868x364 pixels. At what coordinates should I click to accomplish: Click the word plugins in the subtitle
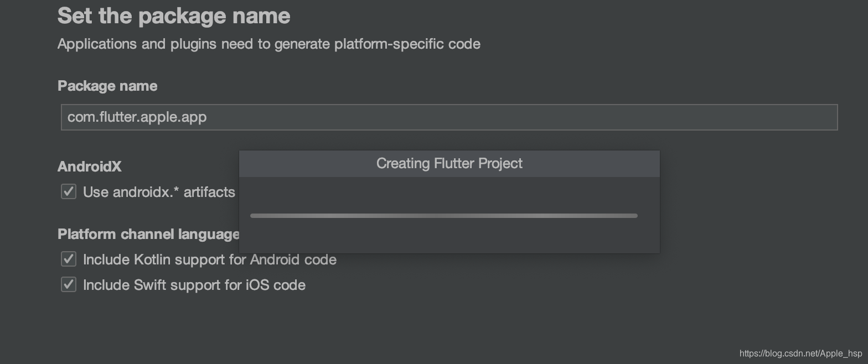pos(193,44)
